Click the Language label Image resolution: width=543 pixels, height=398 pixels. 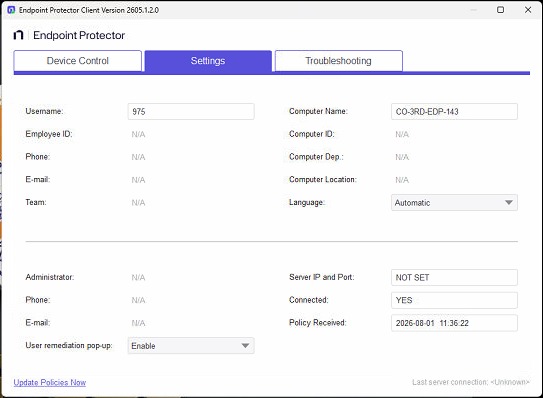tap(307, 203)
